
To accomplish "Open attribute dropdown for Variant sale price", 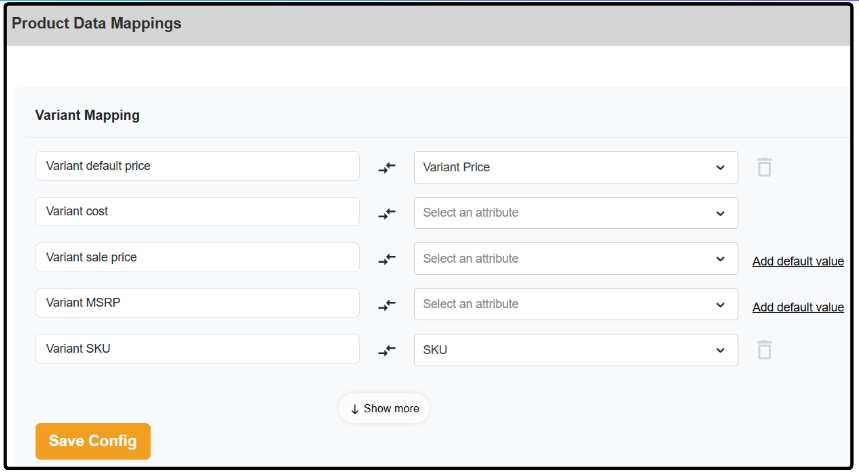I will tap(575, 258).
